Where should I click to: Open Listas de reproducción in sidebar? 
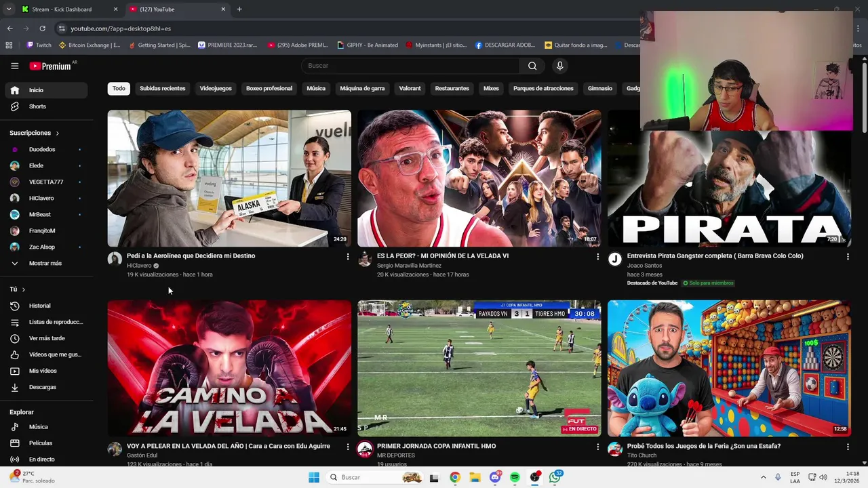click(x=46, y=322)
